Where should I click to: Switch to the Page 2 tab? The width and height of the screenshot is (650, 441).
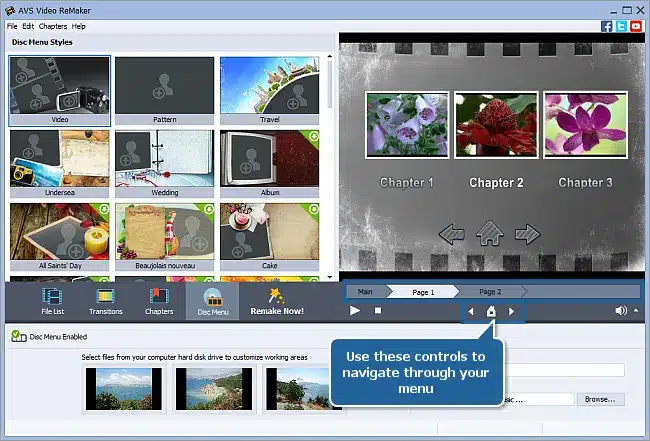point(490,292)
